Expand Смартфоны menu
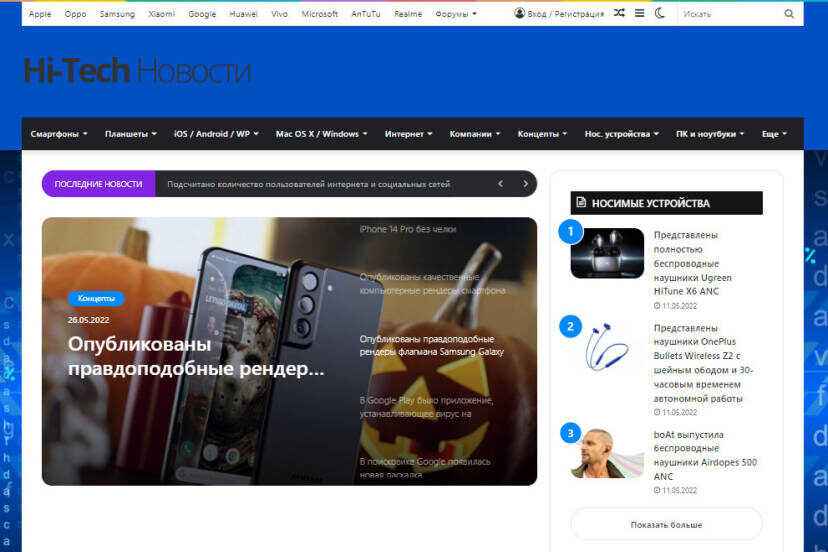The height and width of the screenshot is (552, 828). pyautogui.click(x=59, y=134)
